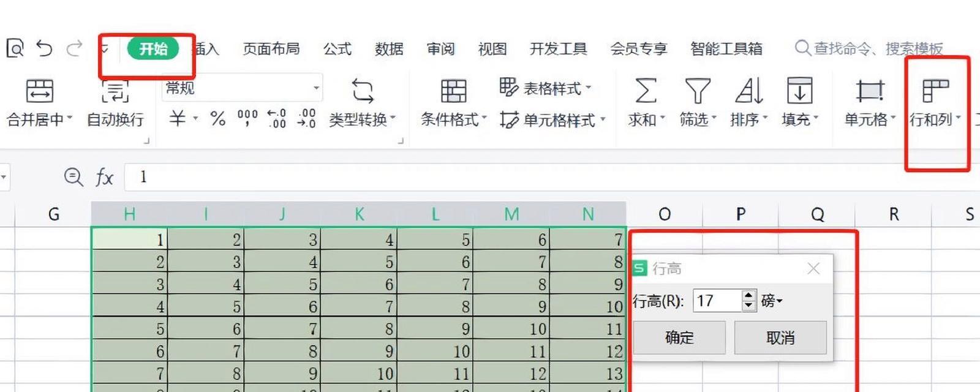Screen dimensions: 980x392
Task: Click the 筛选 filter icon
Action: click(698, 91)
